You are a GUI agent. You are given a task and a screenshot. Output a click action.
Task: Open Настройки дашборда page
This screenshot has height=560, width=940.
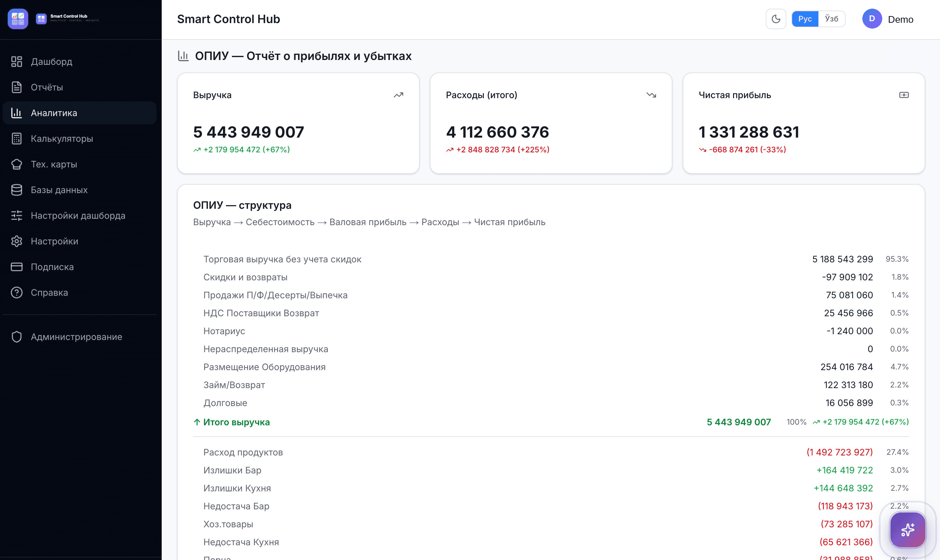click(x=80, y=216)
